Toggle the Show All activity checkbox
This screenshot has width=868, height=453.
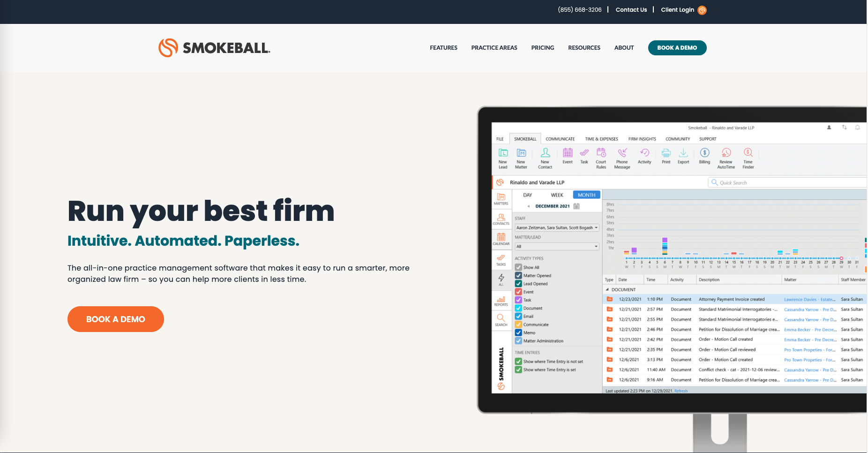518,267
